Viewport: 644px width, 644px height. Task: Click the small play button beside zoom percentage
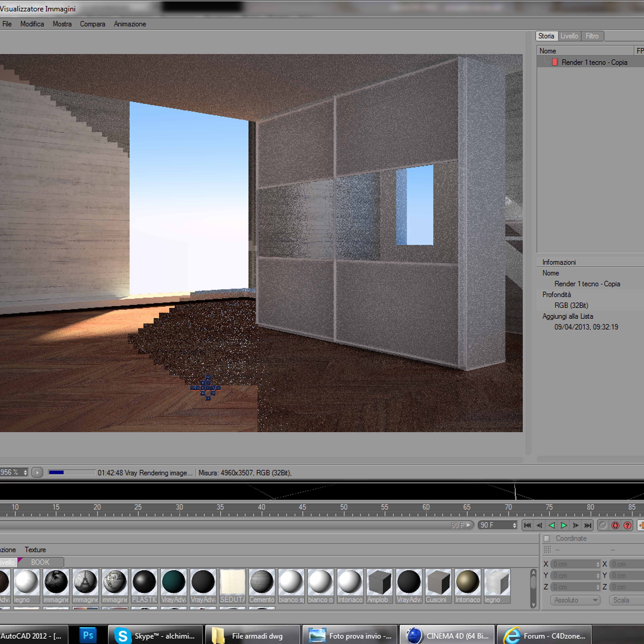37,473
